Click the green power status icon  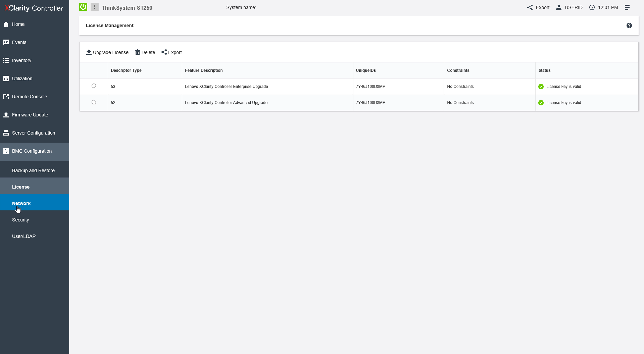(x=83, y=7)
